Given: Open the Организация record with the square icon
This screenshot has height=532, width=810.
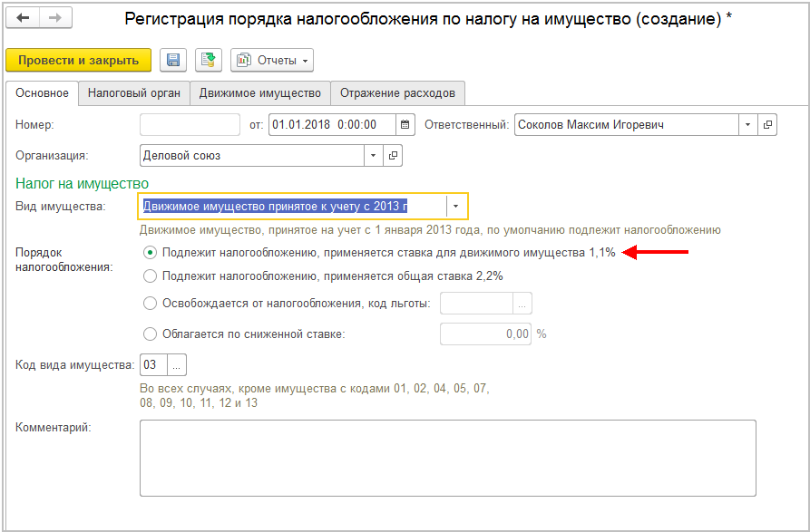Looking at the screenshot, I should (x=393, y=155).
